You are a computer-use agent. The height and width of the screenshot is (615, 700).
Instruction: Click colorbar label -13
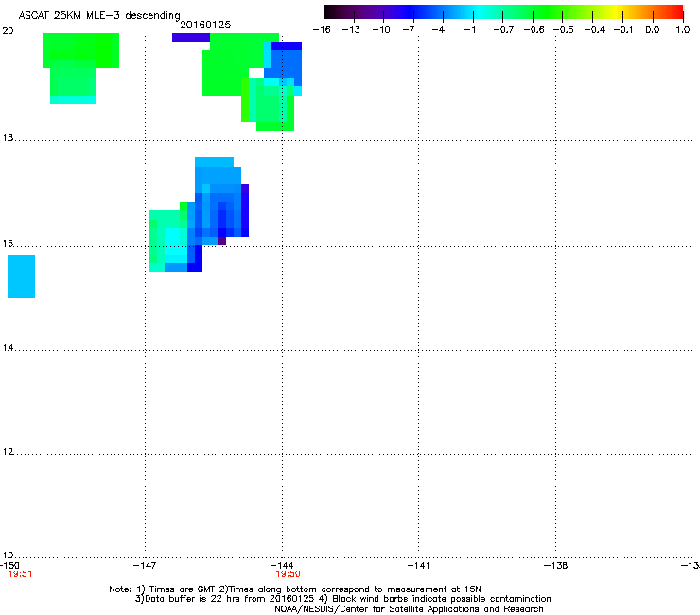coord(351,30)
